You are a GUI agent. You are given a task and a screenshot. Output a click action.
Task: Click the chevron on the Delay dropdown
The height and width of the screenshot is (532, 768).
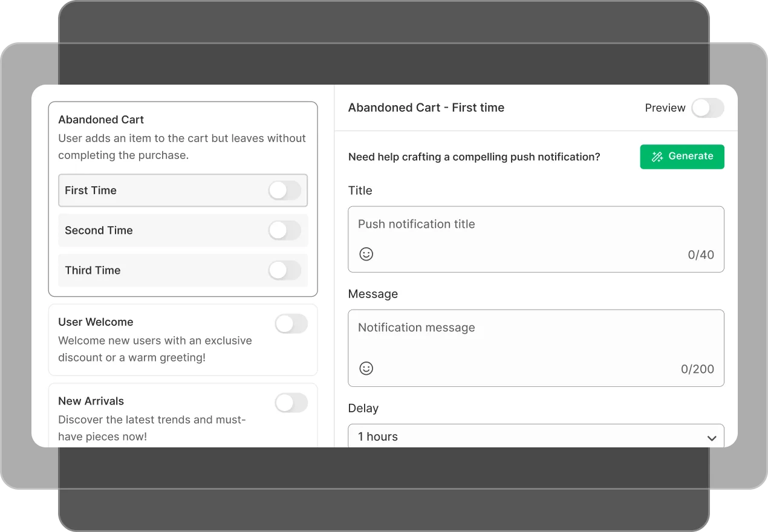coord(711,437)
